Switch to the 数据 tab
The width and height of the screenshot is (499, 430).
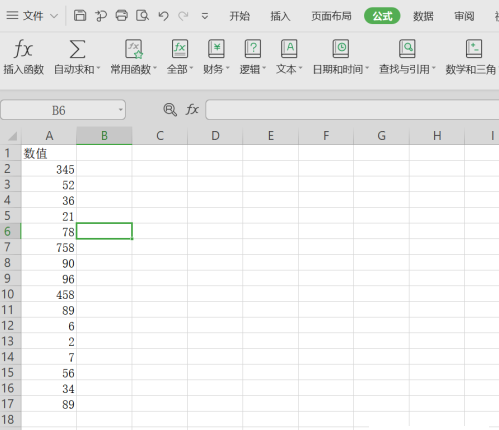423,16
